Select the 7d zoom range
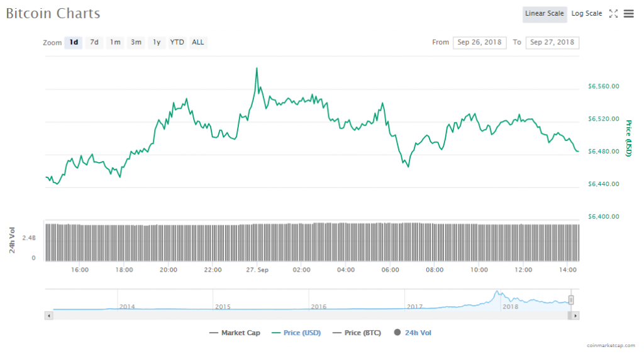 (x=94, y=43)
